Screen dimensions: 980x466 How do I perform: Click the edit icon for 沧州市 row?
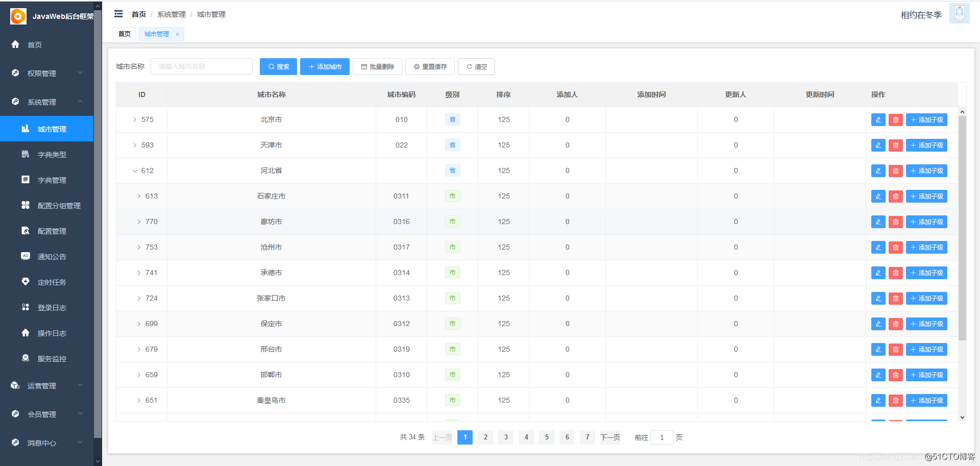point(878,248)
